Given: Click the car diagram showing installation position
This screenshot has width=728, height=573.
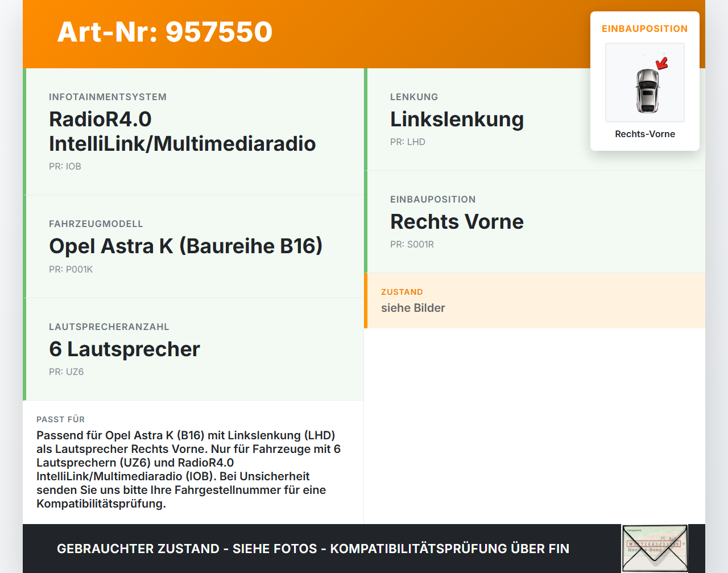Looking at the screenshot, I should pos(644,82).
